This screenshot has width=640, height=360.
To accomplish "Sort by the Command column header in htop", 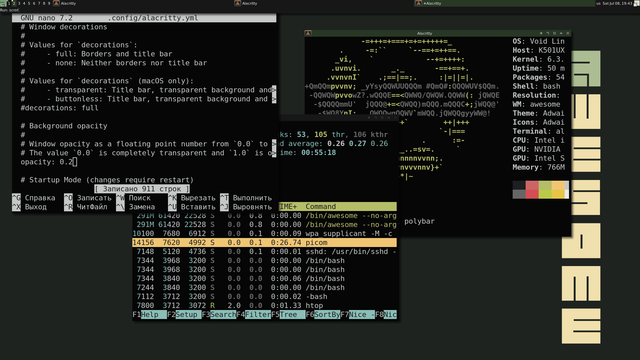I will pyautogui.click(x=321, y=207).
